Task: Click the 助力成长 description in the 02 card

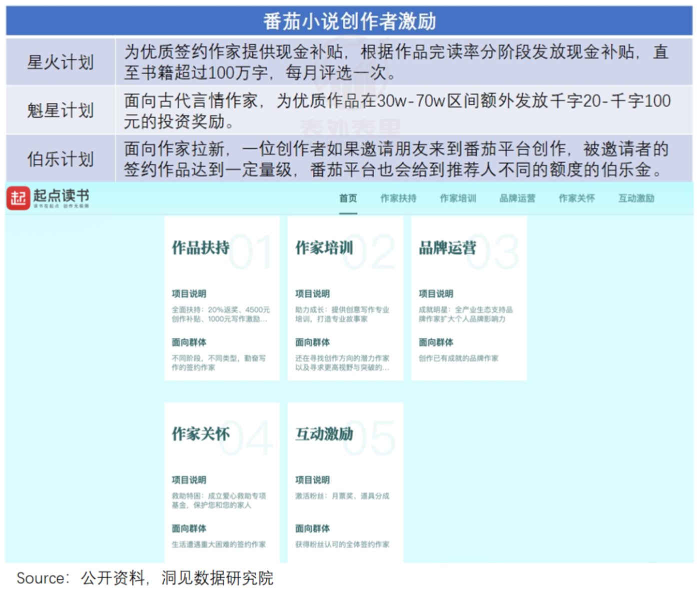Action: coord(342,314)
